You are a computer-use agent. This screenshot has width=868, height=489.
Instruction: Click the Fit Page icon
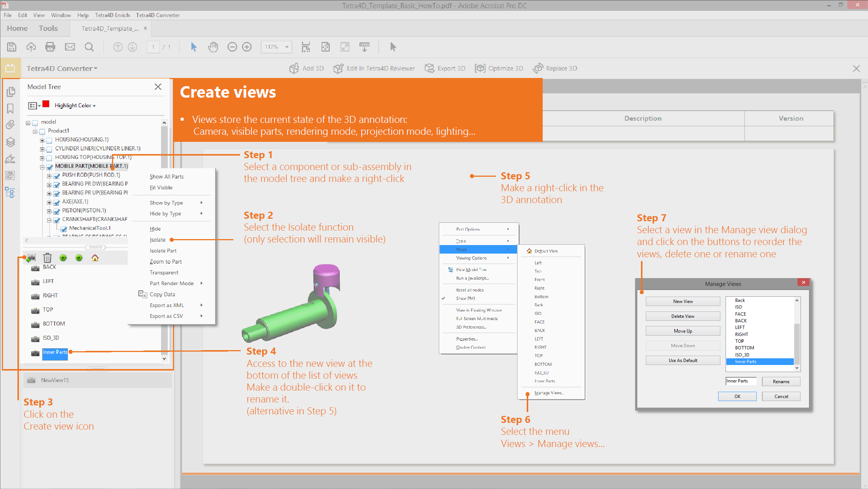pos(325,47)
